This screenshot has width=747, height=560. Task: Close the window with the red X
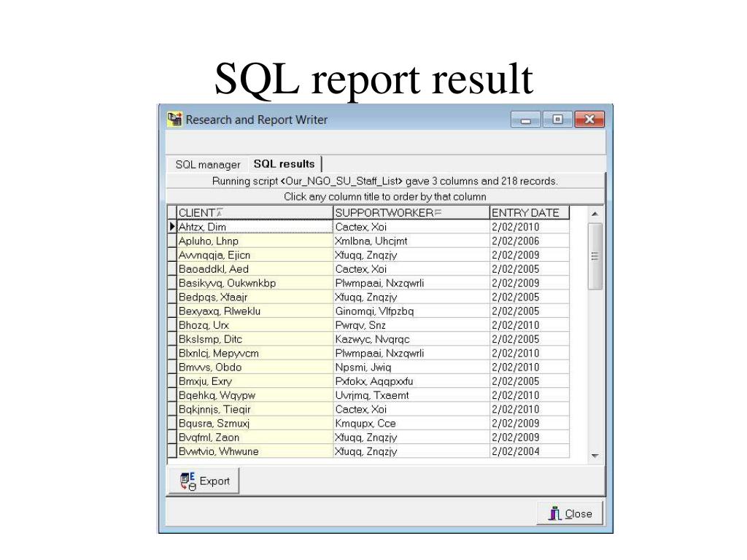pyautogui.click(x=589, y=119)
